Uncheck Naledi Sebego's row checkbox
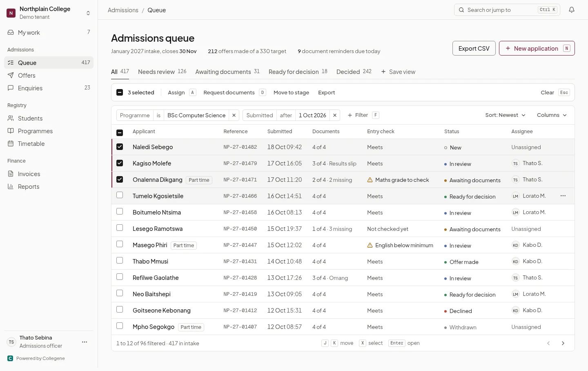588x371 pixels. point(120,147)
